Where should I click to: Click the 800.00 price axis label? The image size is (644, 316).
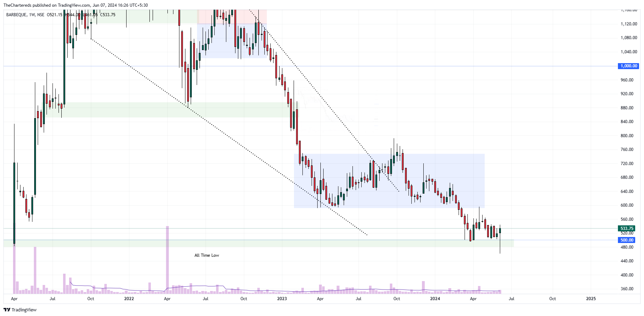(x=627, y=136)
